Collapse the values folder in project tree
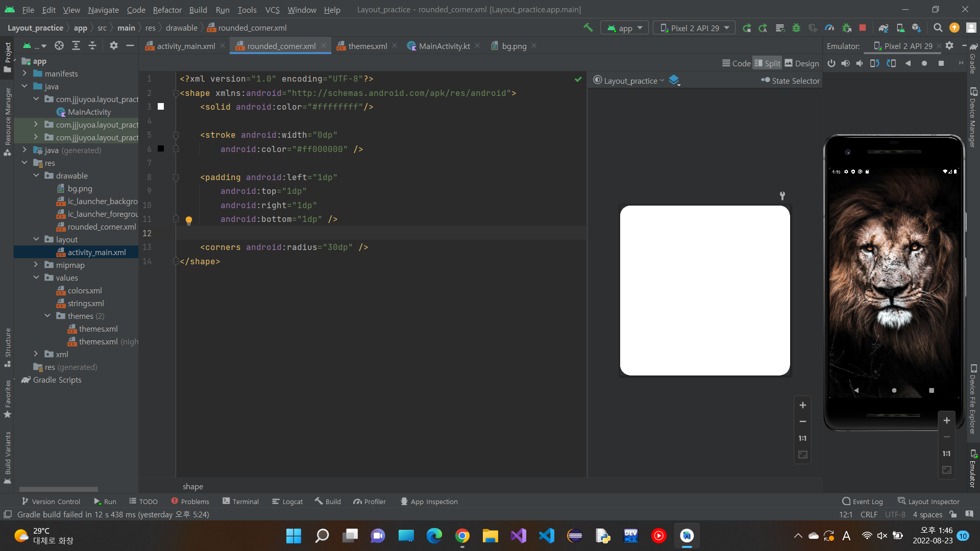Screen dimensions: 980x551 click(36, 278)
